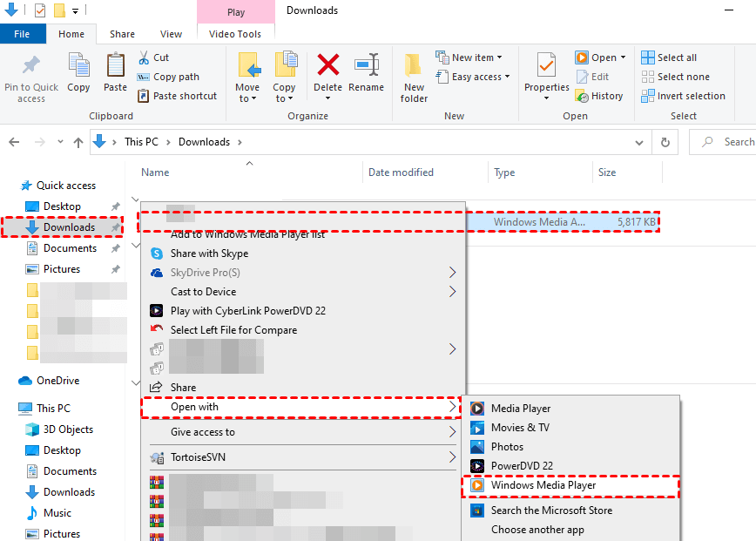This screenshot has width=756, height=541.
Task: Go up one folder level
Action: [x=78, y=142]
